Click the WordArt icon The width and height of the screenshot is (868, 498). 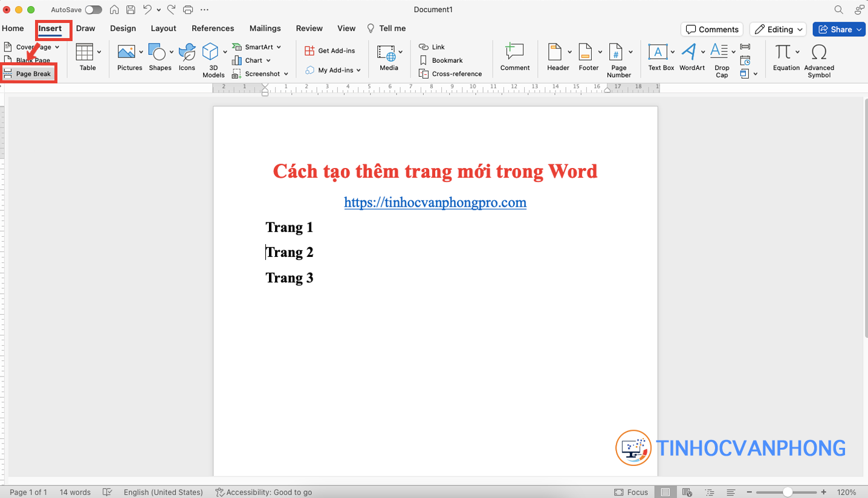(x=689, y=52)
